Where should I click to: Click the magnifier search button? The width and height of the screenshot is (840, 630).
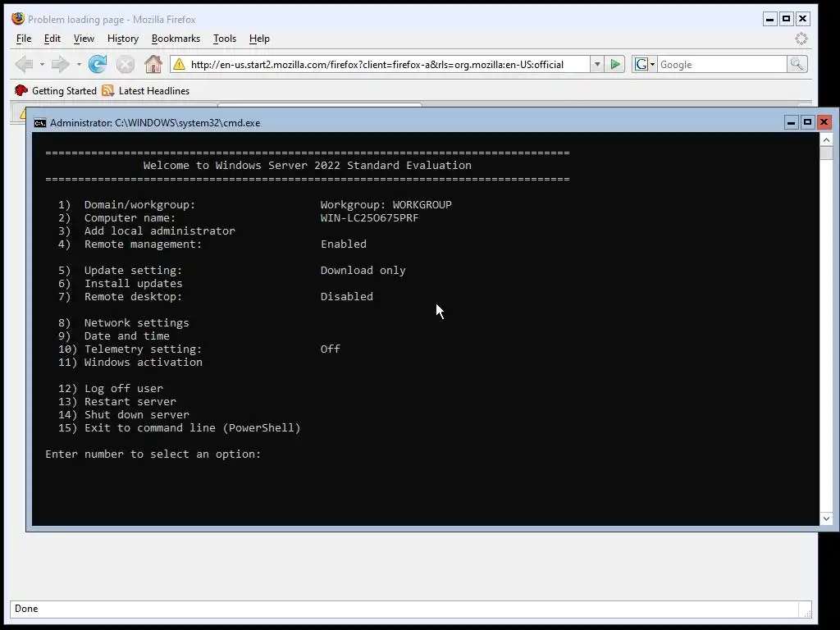coord(797,64)
